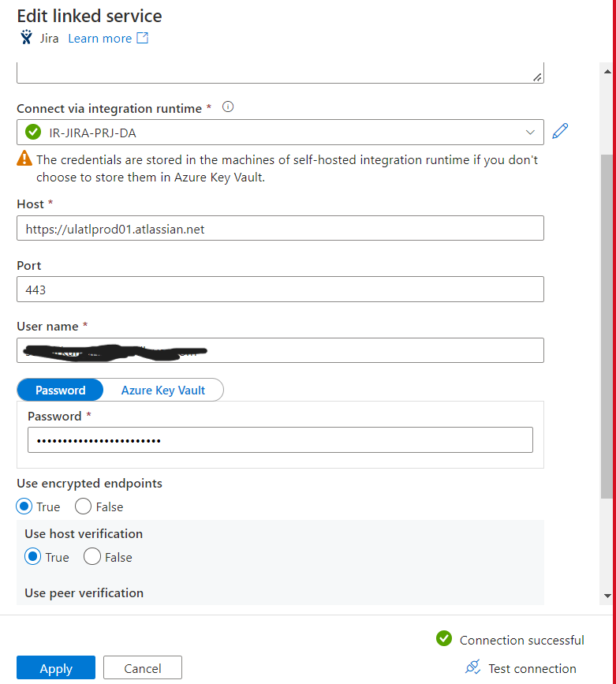The image size is (616, 684).
Task: Click the description textarea resize handle
Action: 537,77
